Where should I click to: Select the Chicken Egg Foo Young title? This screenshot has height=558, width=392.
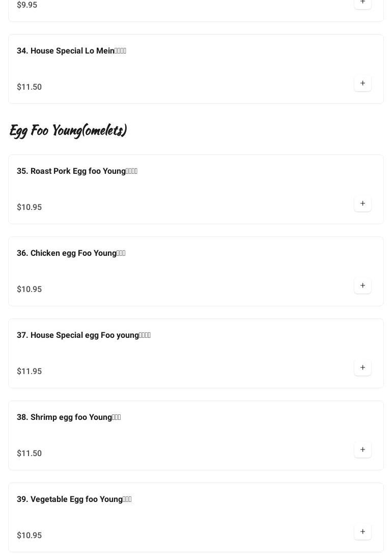point(71,253)
